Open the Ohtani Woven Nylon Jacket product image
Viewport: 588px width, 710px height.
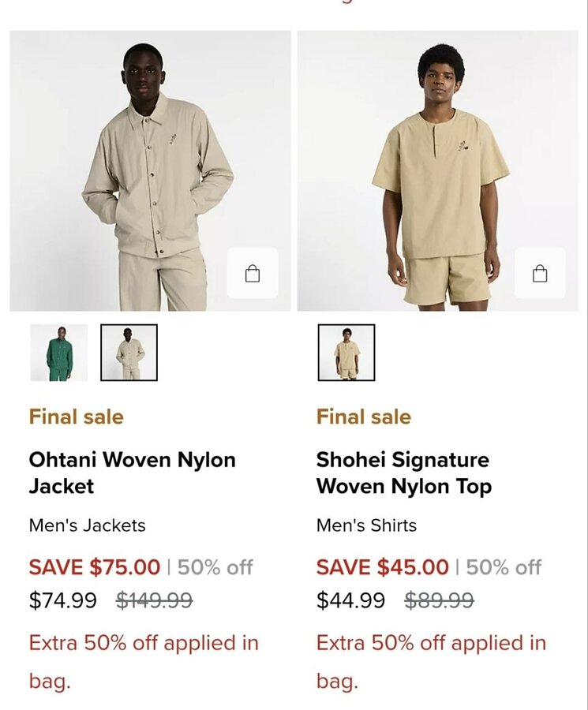click(x=150, y=170)
